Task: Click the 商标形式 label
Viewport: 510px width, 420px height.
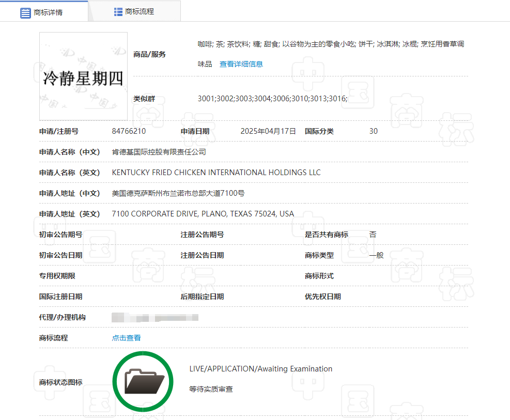Action: 319,276
